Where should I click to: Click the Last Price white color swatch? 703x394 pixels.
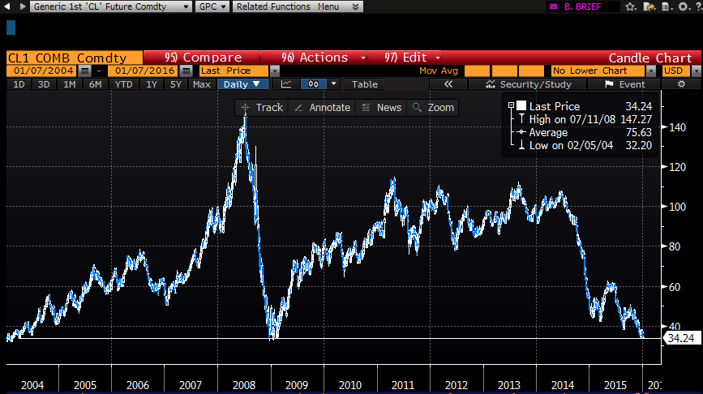point(521,106)
